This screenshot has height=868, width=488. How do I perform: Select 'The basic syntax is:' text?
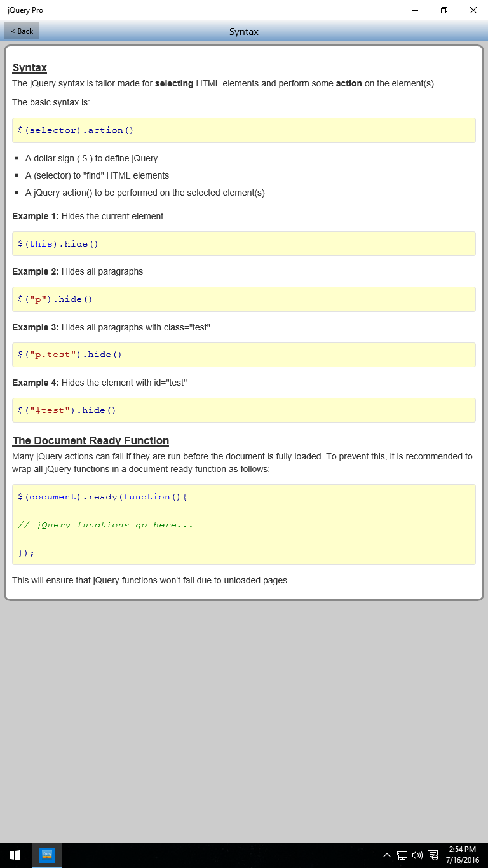point(51,102)
